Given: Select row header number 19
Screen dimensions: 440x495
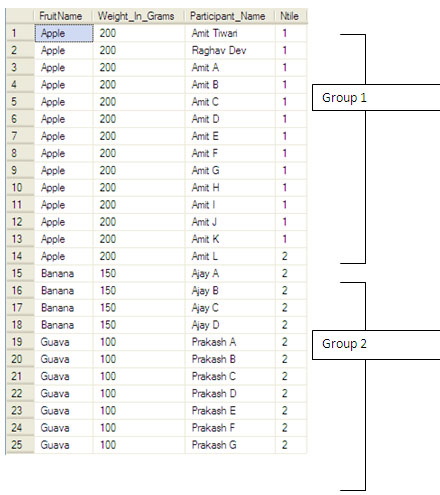Looking at the screenshot, I should tap(20, 342).
